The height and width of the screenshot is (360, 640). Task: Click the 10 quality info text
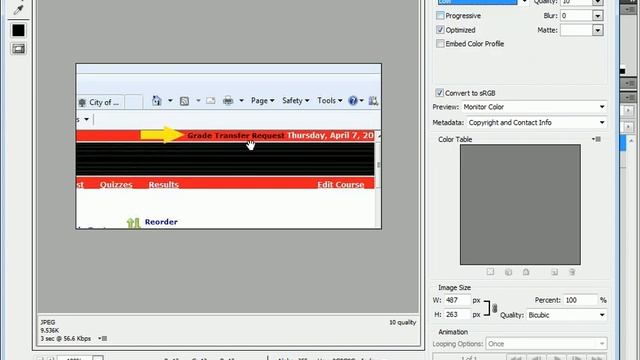[x=402, y=322]
